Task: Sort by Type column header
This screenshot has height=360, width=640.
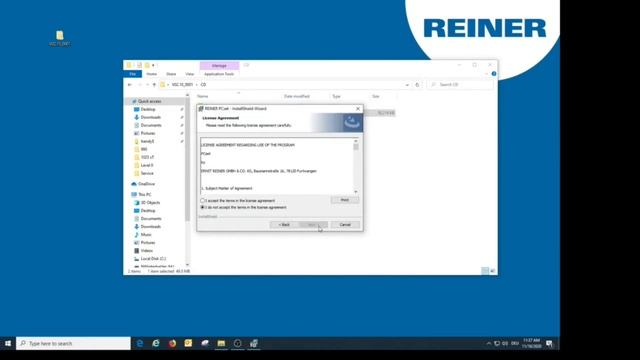Action: 336,96
